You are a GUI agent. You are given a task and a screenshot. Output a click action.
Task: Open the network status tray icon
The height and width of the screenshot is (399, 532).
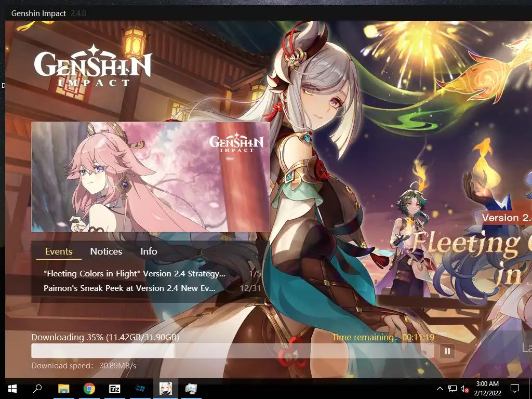[453, 389]
